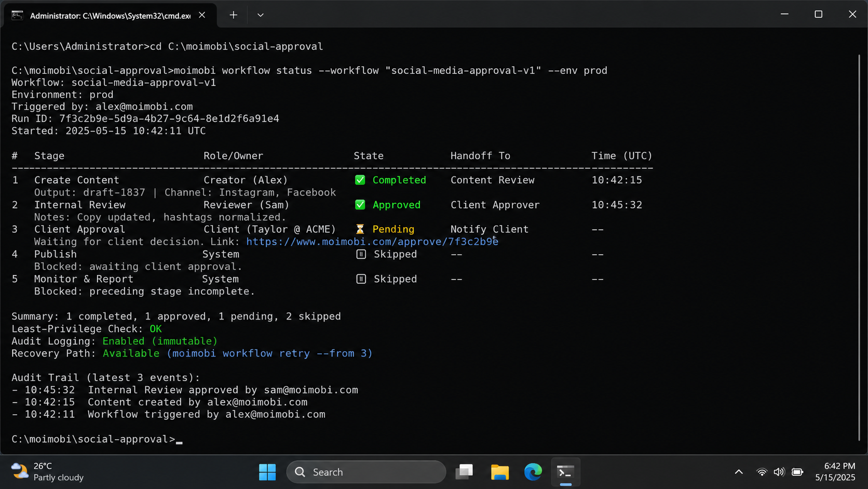Click the recovery command 'moimobi workflow retry --from 3'
Viewport: 868px width, 489px height.
coord(269,353)
